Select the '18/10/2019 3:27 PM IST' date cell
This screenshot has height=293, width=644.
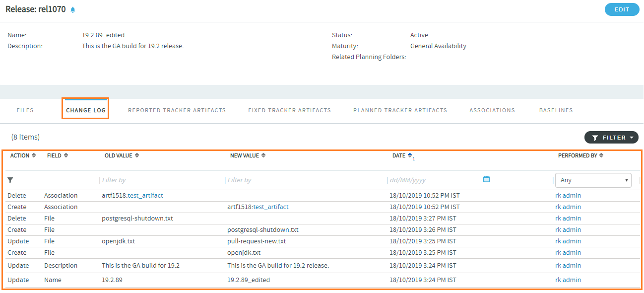[423, 218]
